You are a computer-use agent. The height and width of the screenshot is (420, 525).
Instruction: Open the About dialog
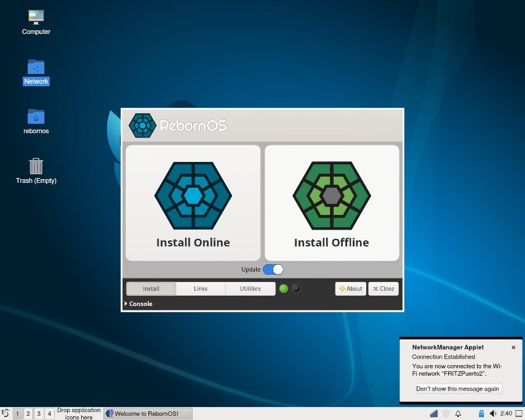pyautogui.click(x=351, y=288)
